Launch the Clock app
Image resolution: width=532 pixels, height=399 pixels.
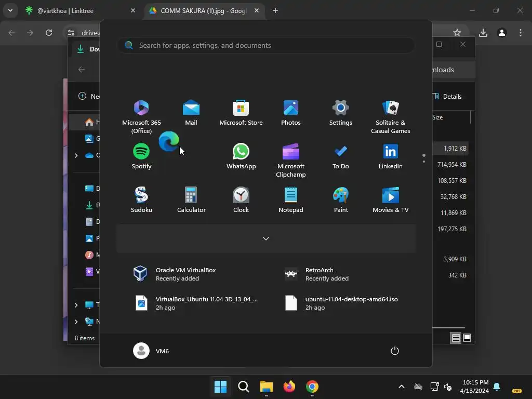[x=241, y=200]
